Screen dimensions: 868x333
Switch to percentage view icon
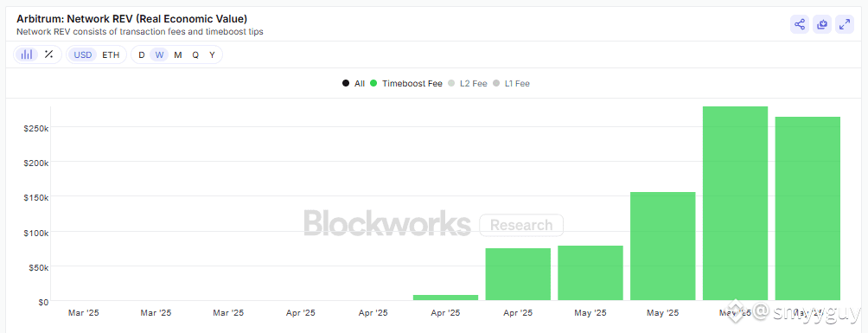click(48, 54)
